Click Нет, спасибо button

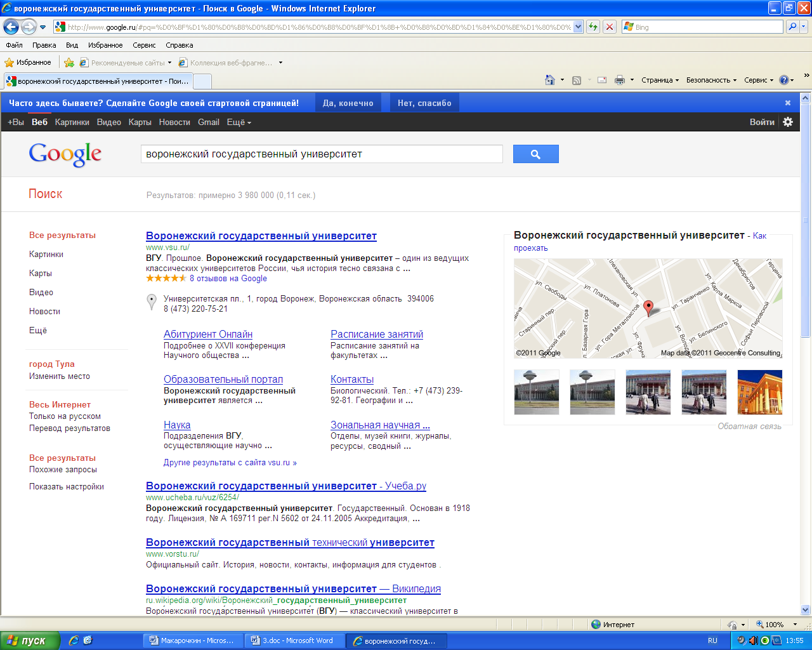point(424,103)
